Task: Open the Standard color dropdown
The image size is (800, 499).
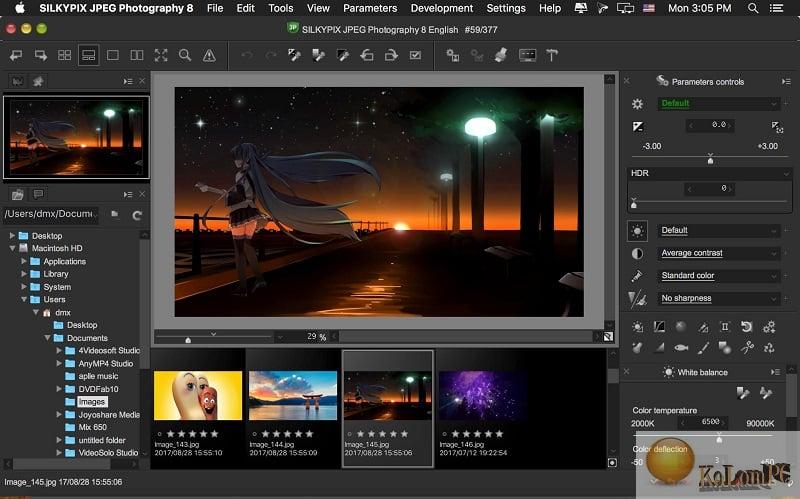Action: coord(718,276)
